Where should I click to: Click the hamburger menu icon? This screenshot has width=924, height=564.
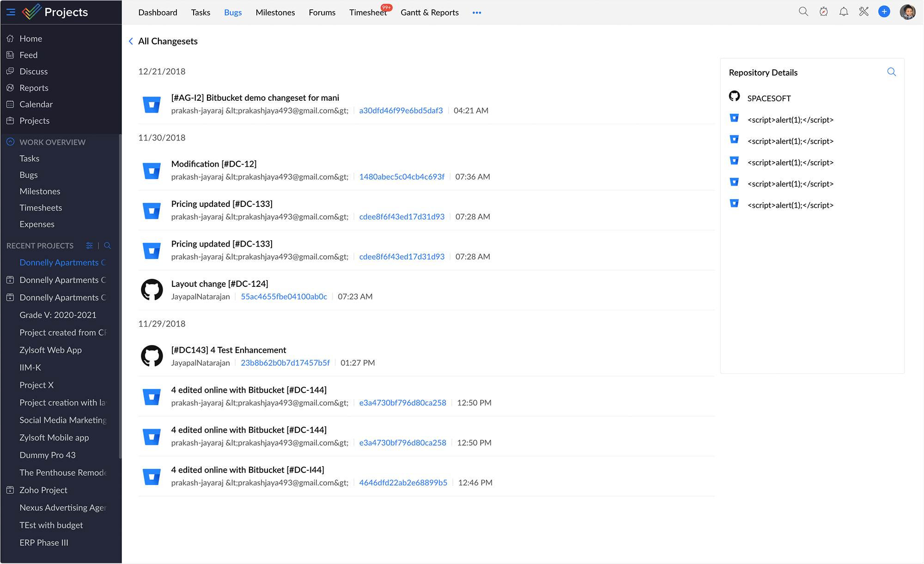click(x=11, y=12)
